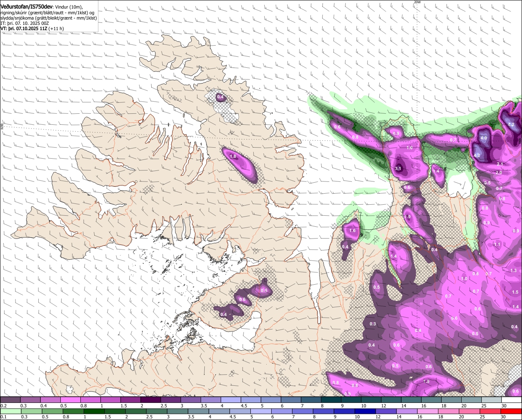Pick the royal blue 9 rain scale swatch
The image size is (522, 420).
[x=345, y=411]
